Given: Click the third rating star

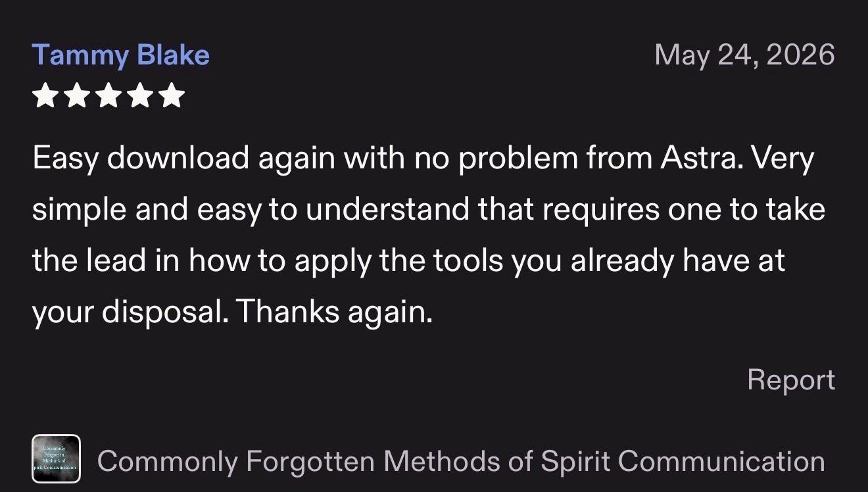Looking at the screenshot, I should click(108, 95).
